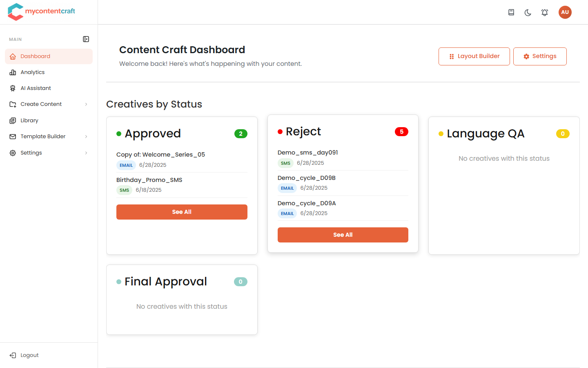Viewport: 588px width, 368px height.
Task: Click the Language QA card heading
Action: coord(486,134)
